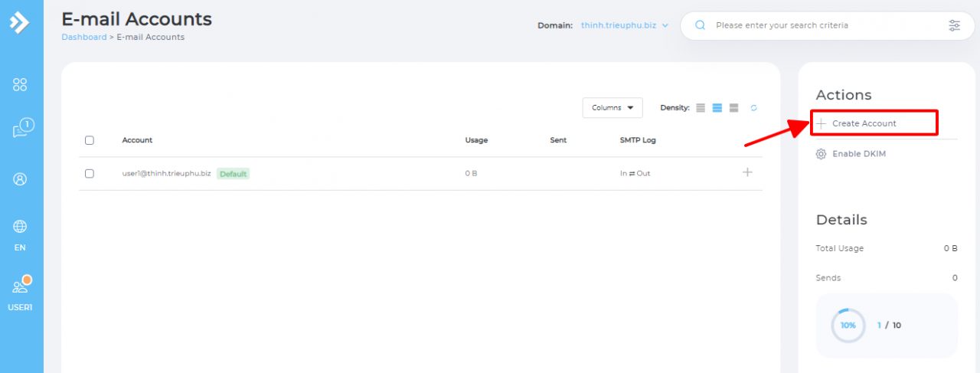The image size is (980, 373).
Task: Check the box for user1@thinh.trieuphu.biz
Action: click(90, 174)
